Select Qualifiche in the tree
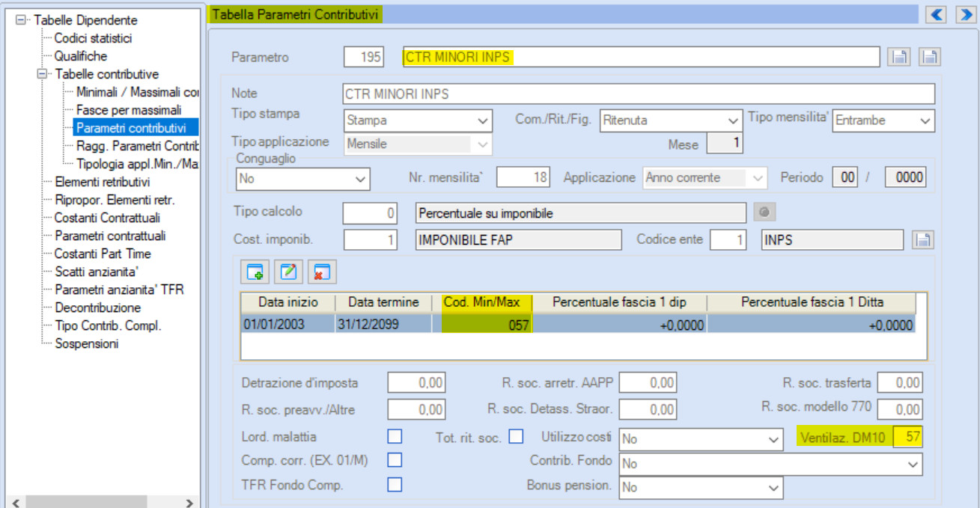 (80, 56)
